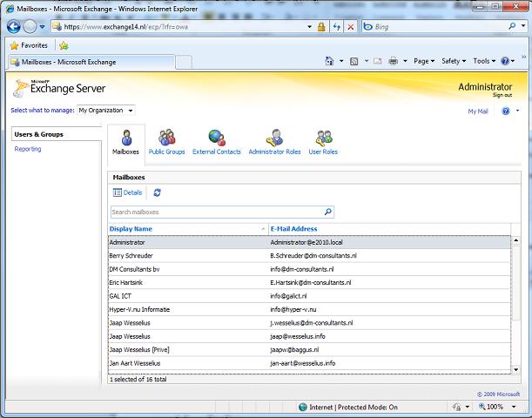Click the browser Back arrow button
Image resolution: width=532 pixels, height=418 pixels.
(14, 26)
